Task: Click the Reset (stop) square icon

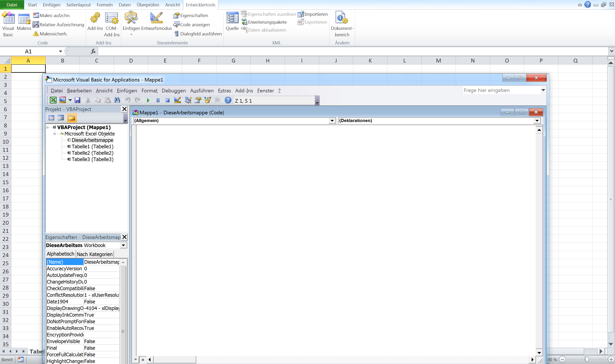Action: point(168,100)
